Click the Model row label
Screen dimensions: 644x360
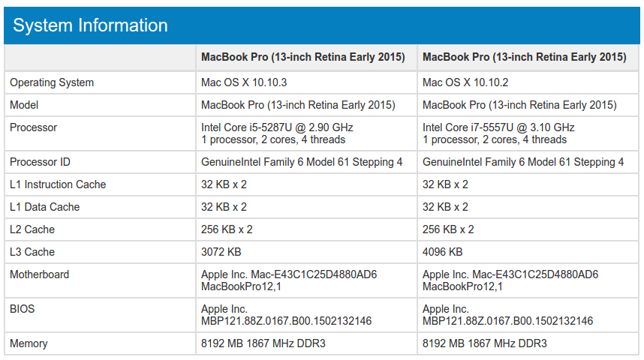(24, 105)
